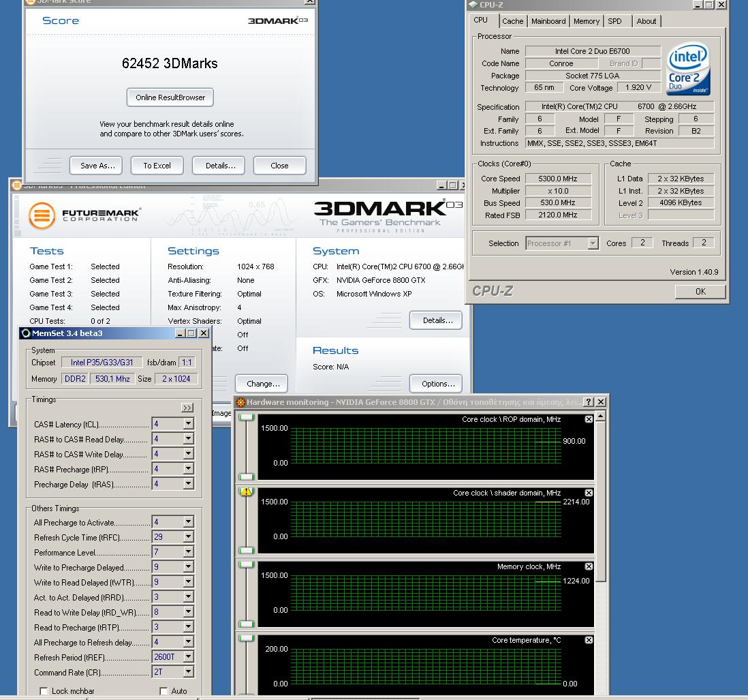This screenshot has height=700, width=748.
Task: Click CPU-Z title bar icon
Action: 473,5
